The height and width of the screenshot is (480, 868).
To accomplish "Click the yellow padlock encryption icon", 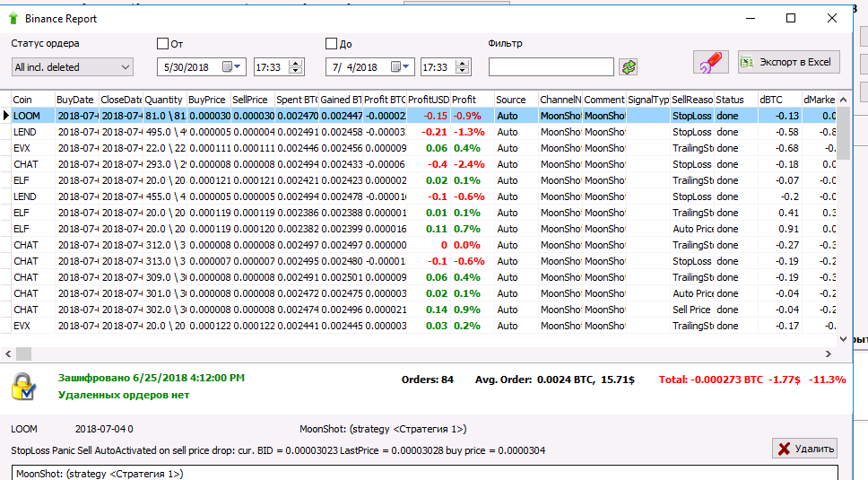I will tap(24, 385).
